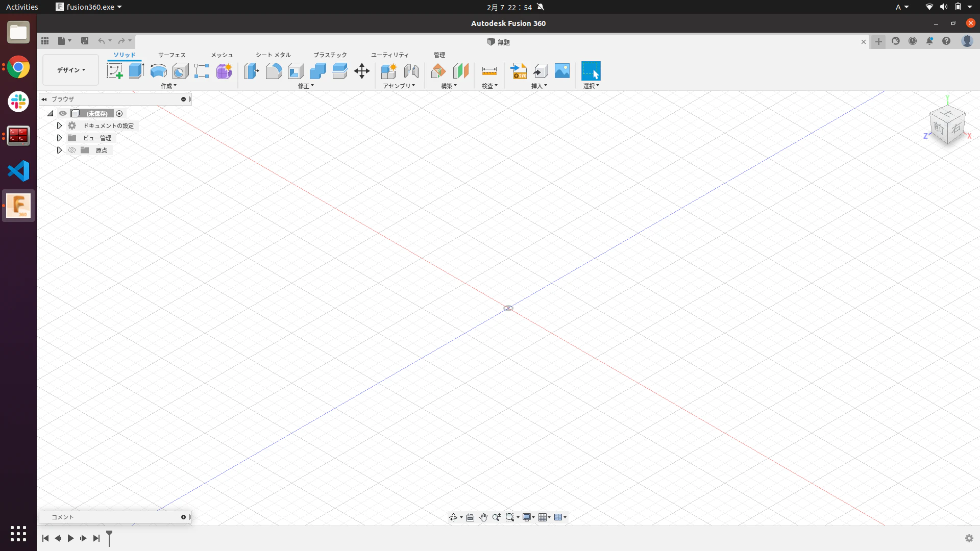980x551 pixels.
Task: Show the hidden 原点 folder
Action: point(72,150)
